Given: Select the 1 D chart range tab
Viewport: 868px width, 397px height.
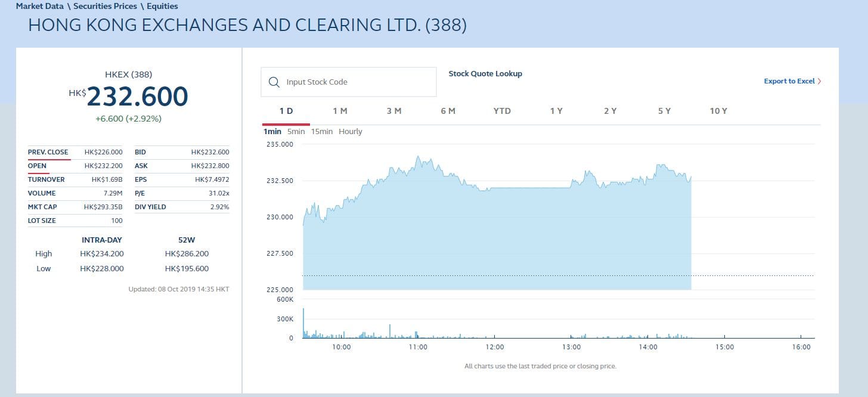Looking at the screenshot, I should point(286,111).
